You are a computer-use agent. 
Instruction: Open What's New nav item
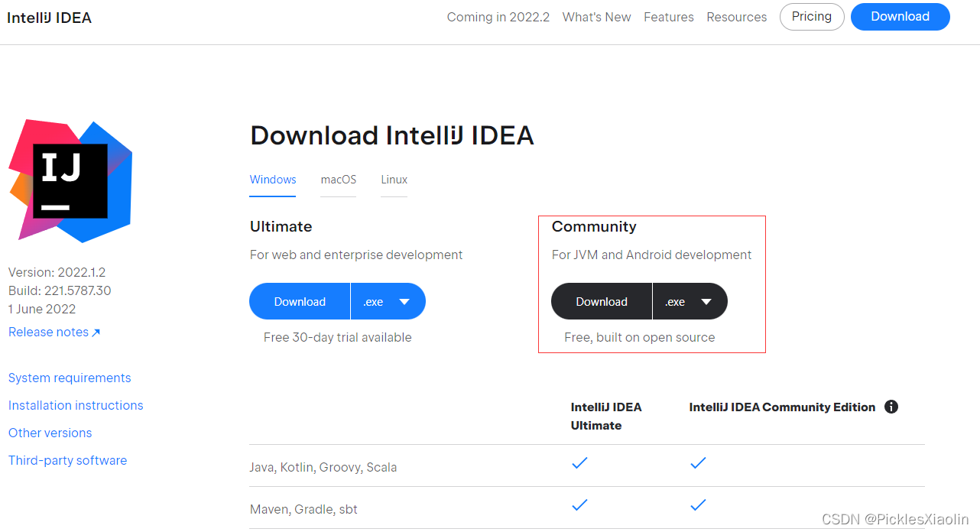coord(597,17)
